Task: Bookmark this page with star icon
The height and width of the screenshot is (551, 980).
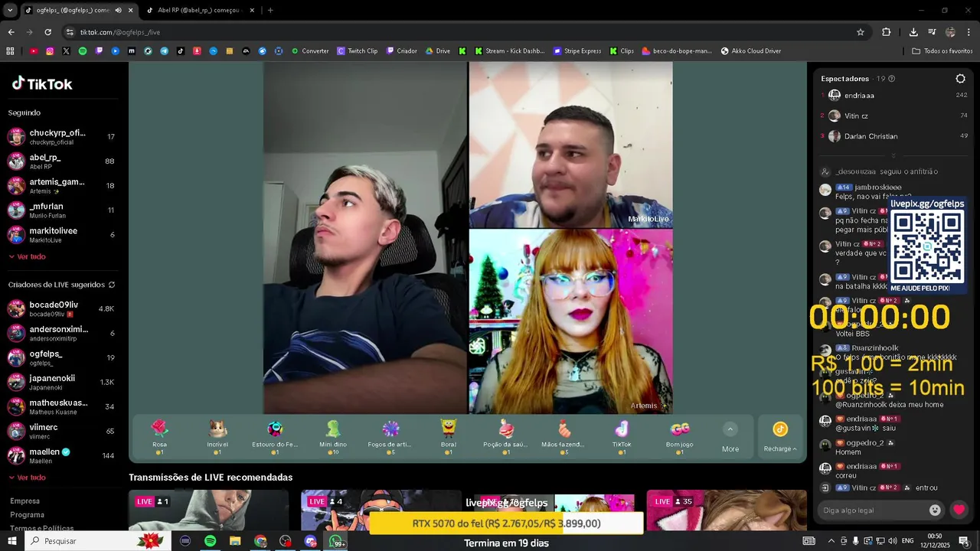Action: pyautogui.click(x=861, y=32)
